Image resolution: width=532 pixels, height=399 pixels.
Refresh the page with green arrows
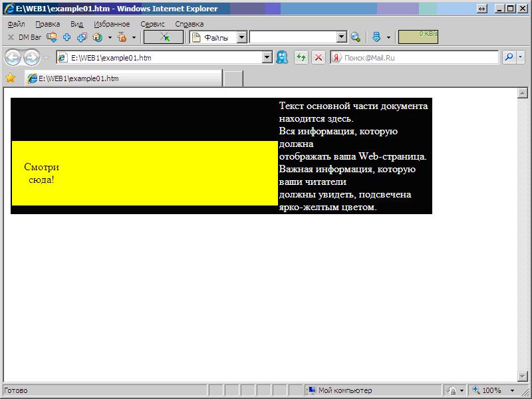click(301, 57)
